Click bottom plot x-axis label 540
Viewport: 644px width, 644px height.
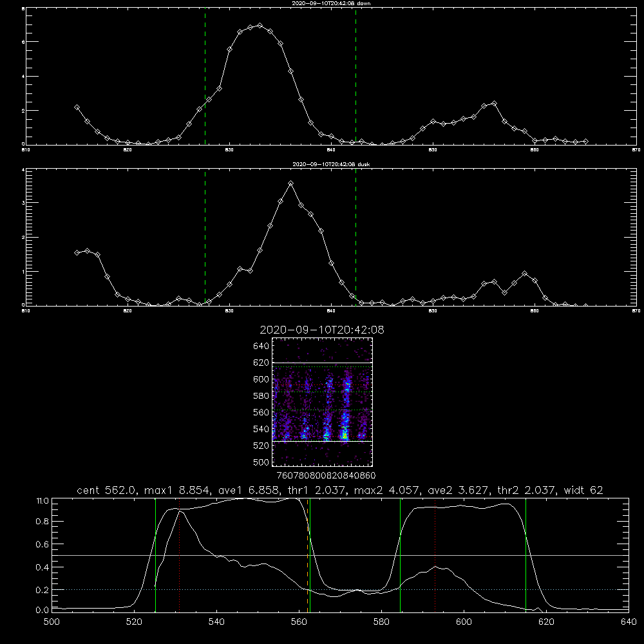[x=216, y=622]
